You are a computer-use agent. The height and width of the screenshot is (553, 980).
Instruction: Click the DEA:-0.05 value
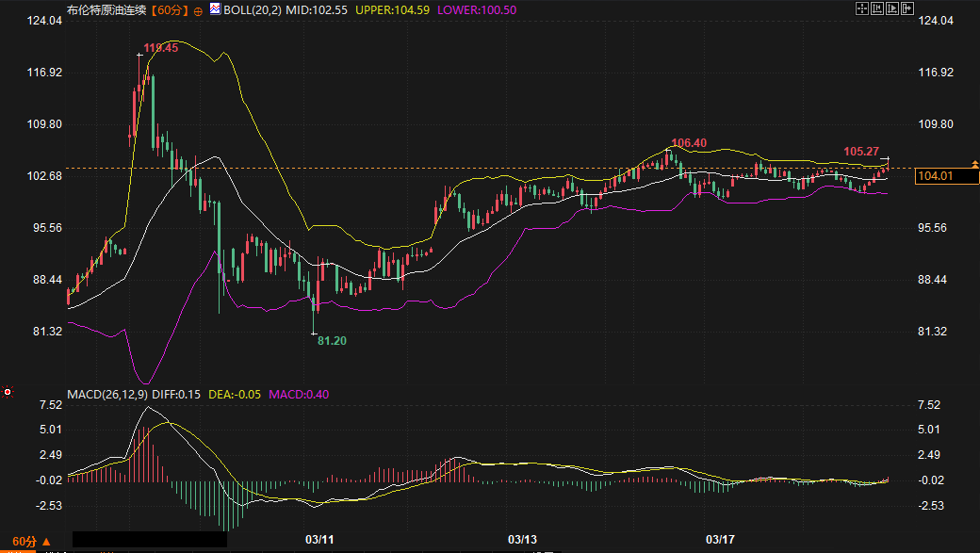click(235, 395)
